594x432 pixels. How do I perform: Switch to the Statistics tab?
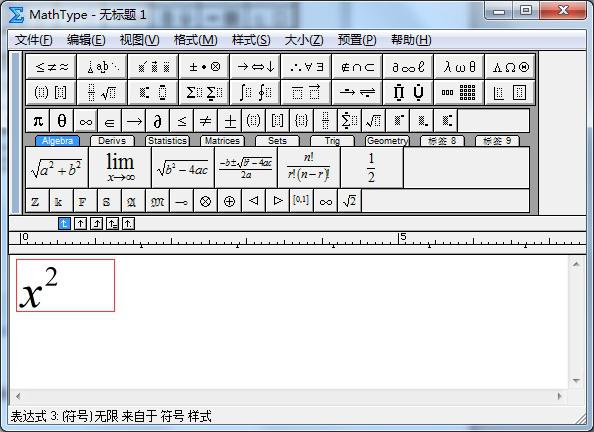[x=167, y=141]
